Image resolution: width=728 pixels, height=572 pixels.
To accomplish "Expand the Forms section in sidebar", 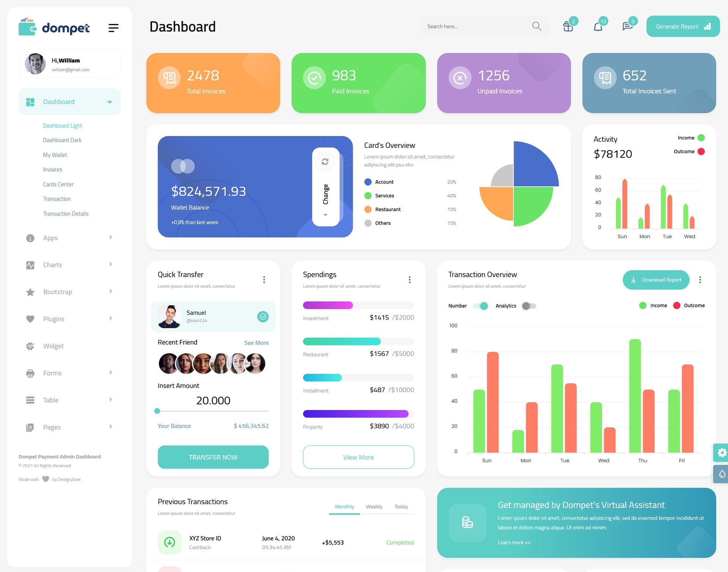I will pyautogui.click(x=67, y=372).
